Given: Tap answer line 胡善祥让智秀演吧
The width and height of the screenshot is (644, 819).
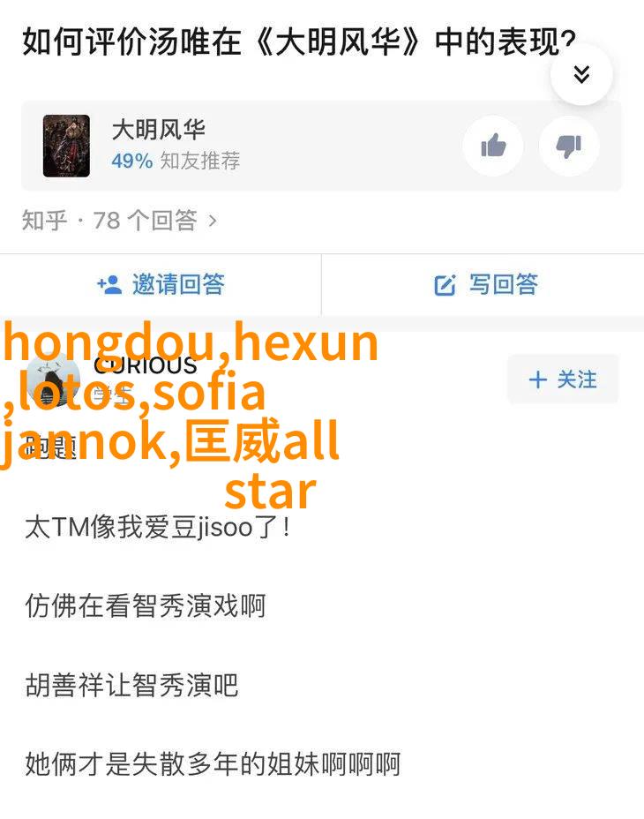Looking at the screenshot, I should (x=131, y=685).
